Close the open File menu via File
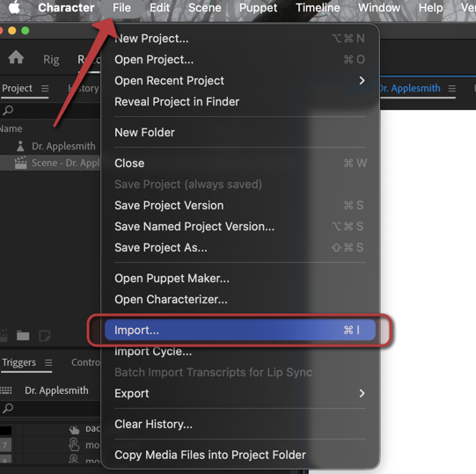 (x=121, y=8)
